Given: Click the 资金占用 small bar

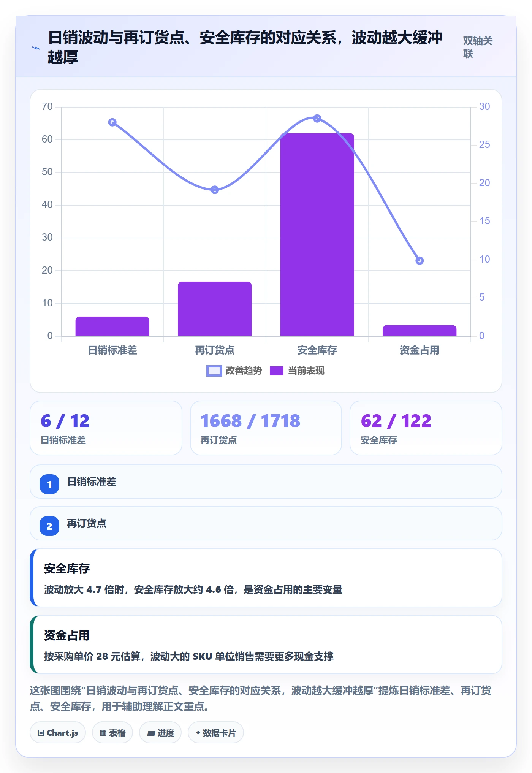Looking at the screenshot, I should pyautogui.click(x=420, y=330).
